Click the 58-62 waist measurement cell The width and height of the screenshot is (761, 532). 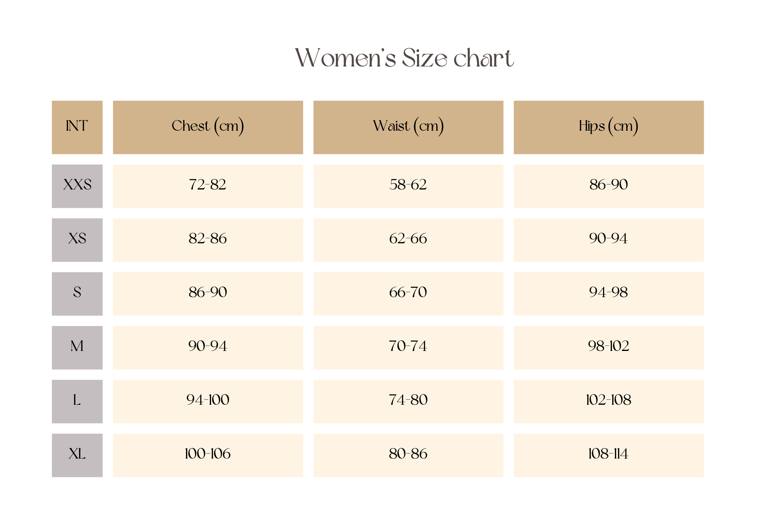tap(408, 186)
